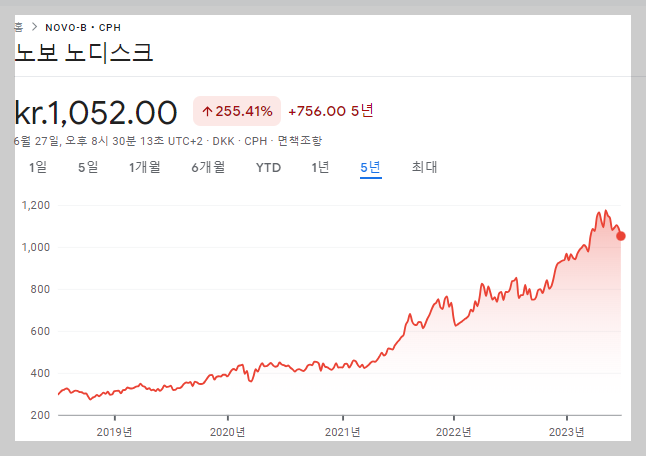
Task: Click the 255.41% change badge
Action: click(x=237, y=111)
